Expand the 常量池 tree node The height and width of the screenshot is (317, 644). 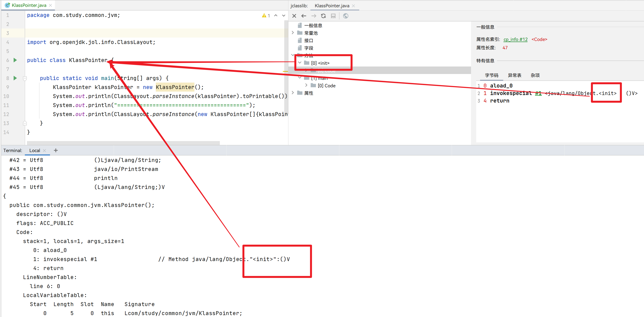[x=293, y=33]
